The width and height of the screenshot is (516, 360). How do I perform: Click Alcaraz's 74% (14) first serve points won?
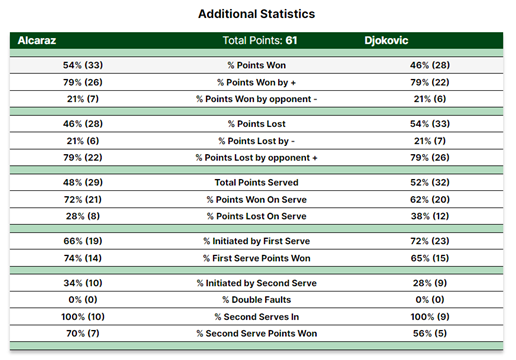point(83,258)
